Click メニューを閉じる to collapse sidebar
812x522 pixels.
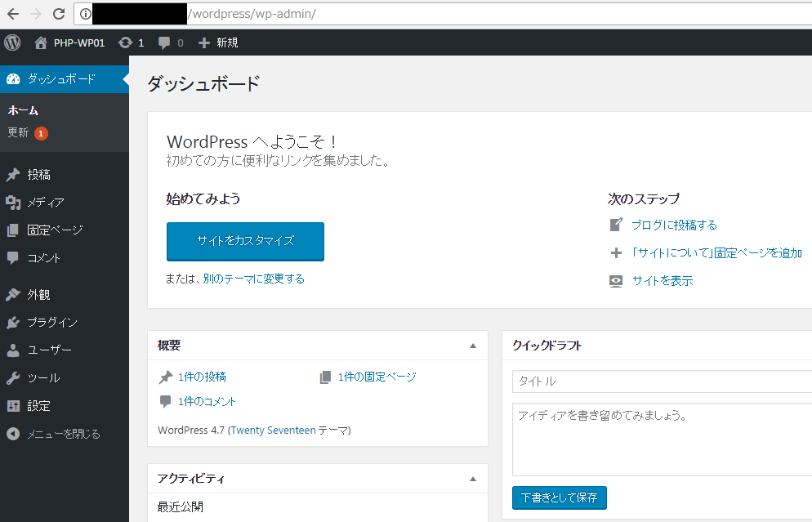point(64,434)
